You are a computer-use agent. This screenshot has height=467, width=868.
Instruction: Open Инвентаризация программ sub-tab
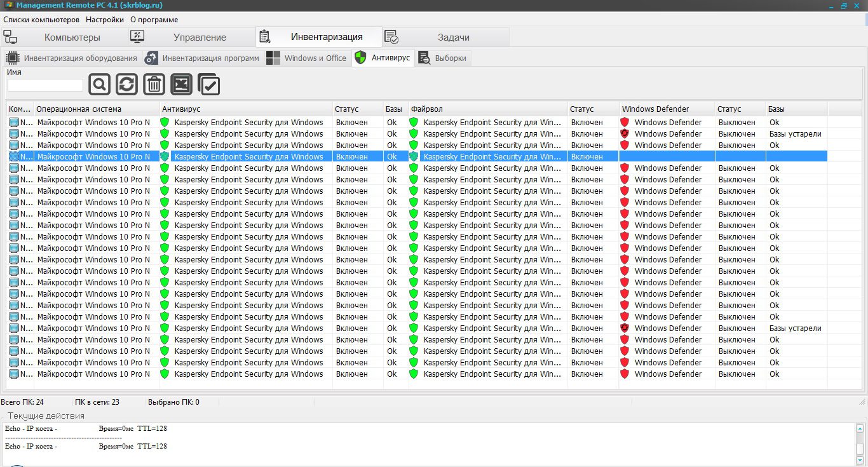pos(210,58)
